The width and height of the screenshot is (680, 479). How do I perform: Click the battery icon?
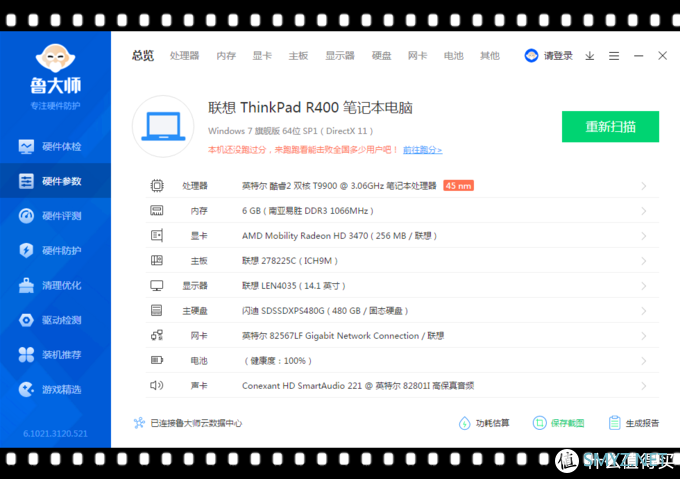157,360
